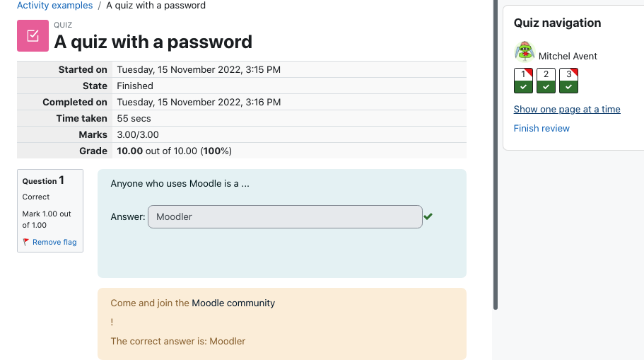The image size is (644, 360).
Task: Click Mitchel Avent's avatar picture
Action: pyautogui.click(x=524, y=52)
